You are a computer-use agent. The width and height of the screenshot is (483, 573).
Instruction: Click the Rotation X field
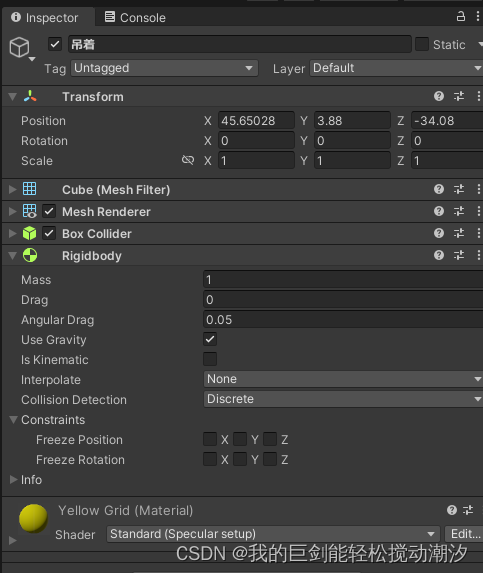pyautogui.click(x=256, y=141)
